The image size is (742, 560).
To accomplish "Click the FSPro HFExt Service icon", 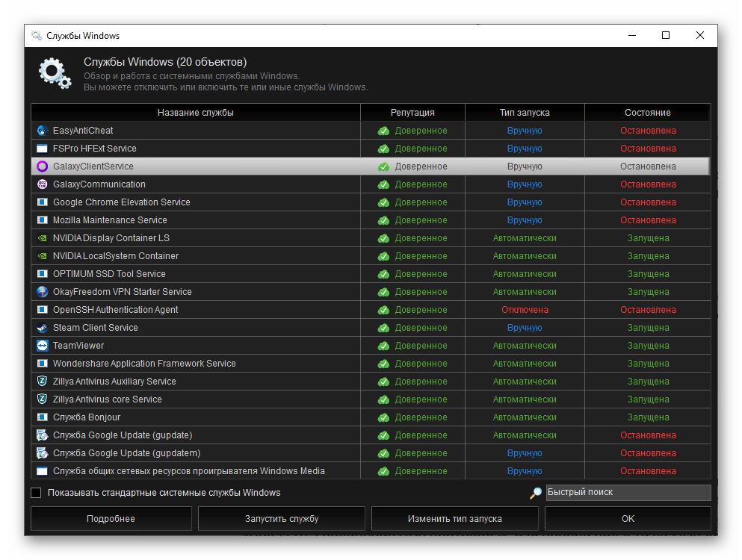I will coord(42,149).
